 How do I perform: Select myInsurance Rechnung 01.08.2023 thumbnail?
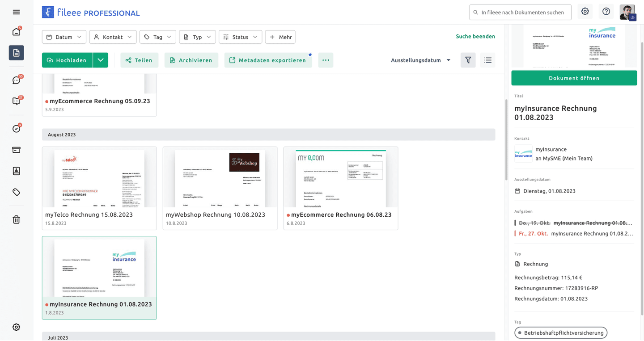99,278
